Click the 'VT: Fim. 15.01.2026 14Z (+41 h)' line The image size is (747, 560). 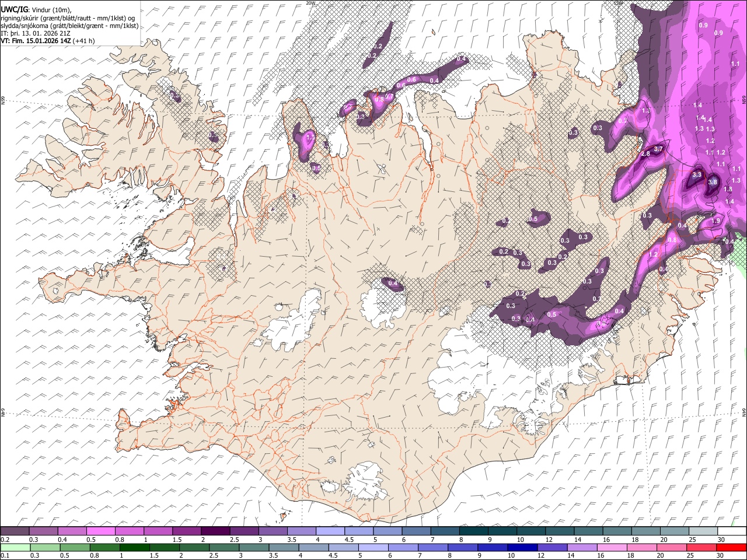[x=48, y=41]
